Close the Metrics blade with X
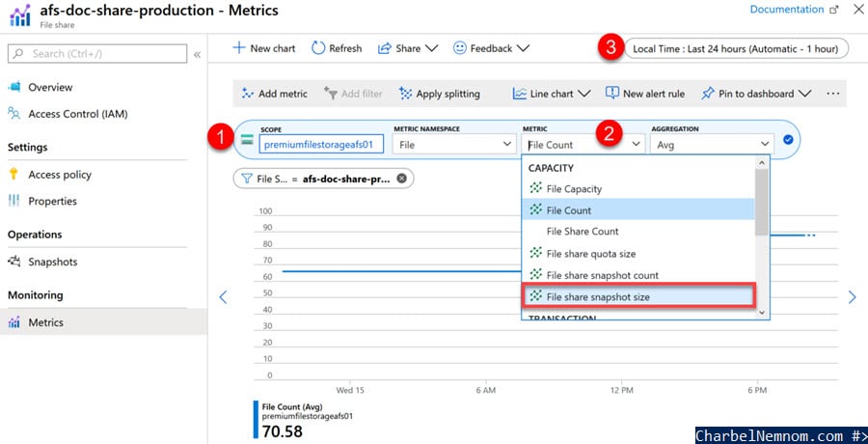 click(x=856, y=10)
